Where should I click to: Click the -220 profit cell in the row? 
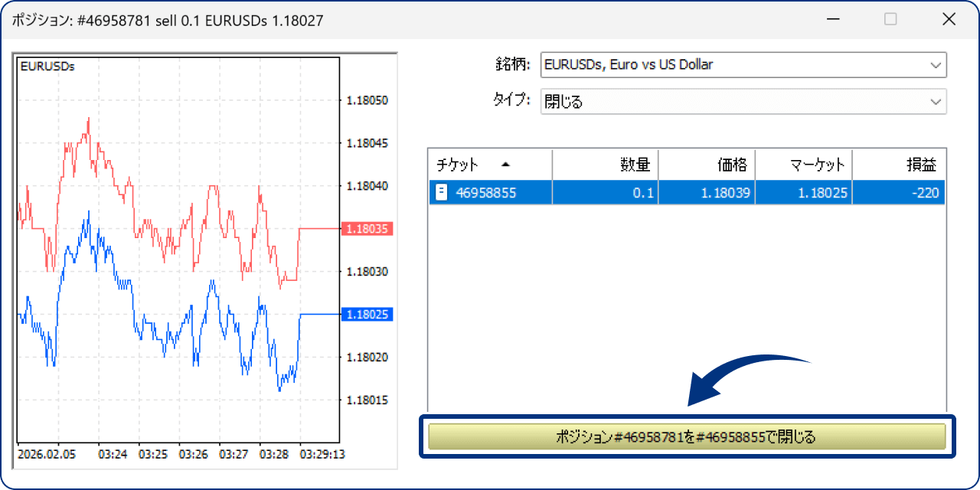(925, 193)
